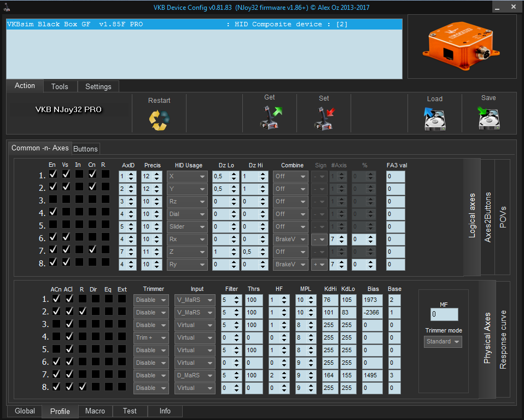Open the Trimmer mode Standard dropdown
This screenshot has width=524, height=420.
[x=443, y=342]
